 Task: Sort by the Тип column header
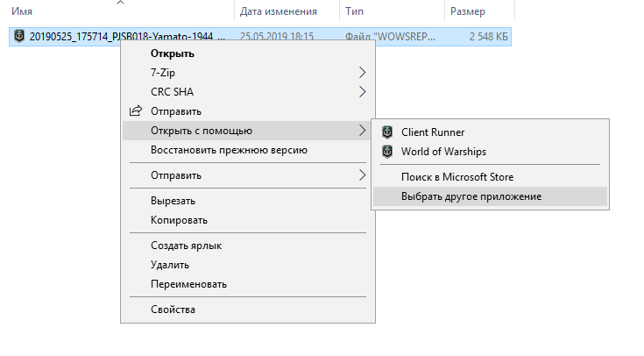(x=354, y=11)
